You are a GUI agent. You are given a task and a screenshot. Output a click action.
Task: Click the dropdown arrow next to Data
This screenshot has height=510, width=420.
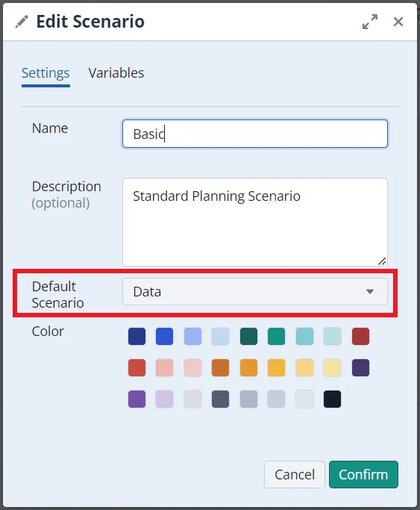pyautogui.click(x=370, y=291)
